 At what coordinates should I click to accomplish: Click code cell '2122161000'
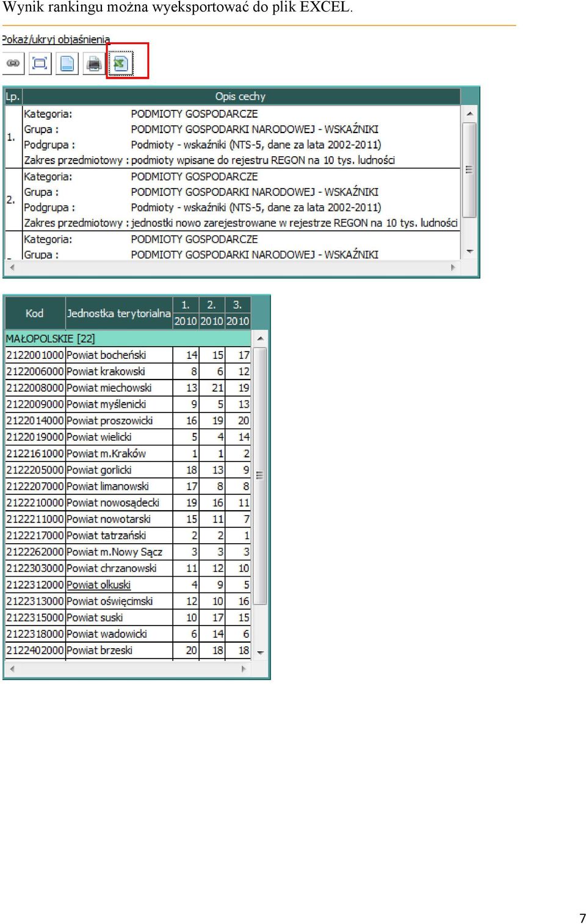pyautogui.click(x=35, y=454)
